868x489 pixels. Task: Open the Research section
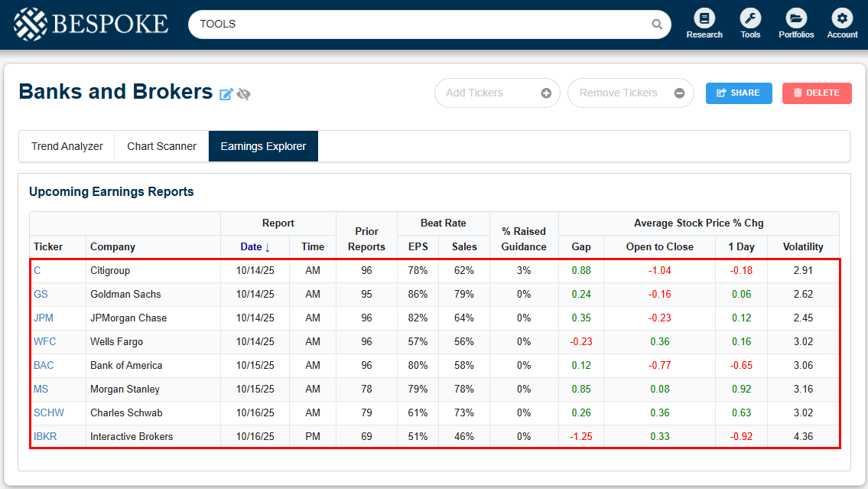pos(704,18)
